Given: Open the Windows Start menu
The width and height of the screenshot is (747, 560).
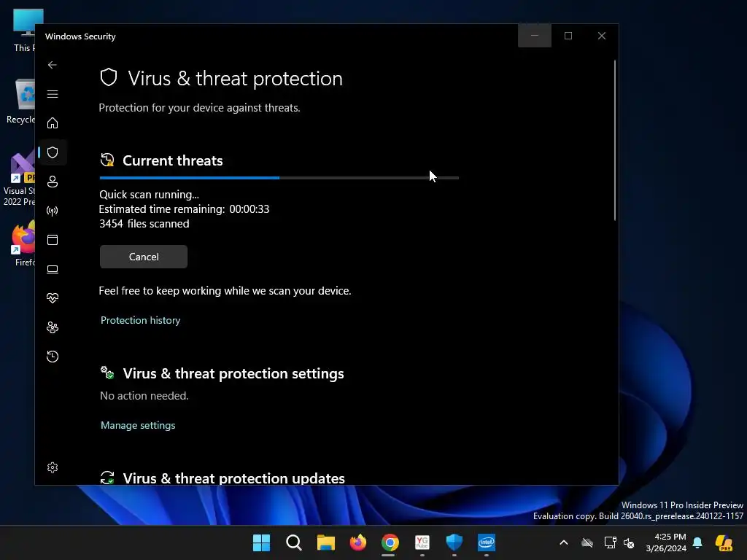Looking at the screenshot, I should pos(261,542).
